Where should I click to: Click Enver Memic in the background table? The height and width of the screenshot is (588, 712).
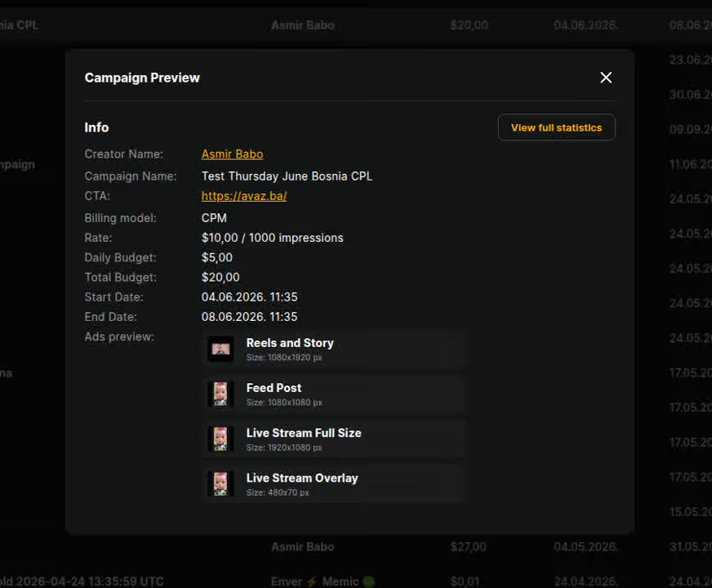[323, 581]
